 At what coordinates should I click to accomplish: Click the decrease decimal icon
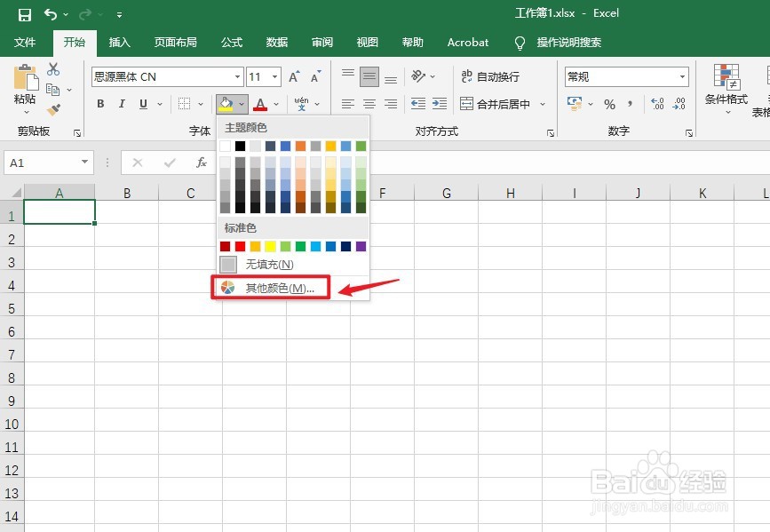tap(679, 104)
